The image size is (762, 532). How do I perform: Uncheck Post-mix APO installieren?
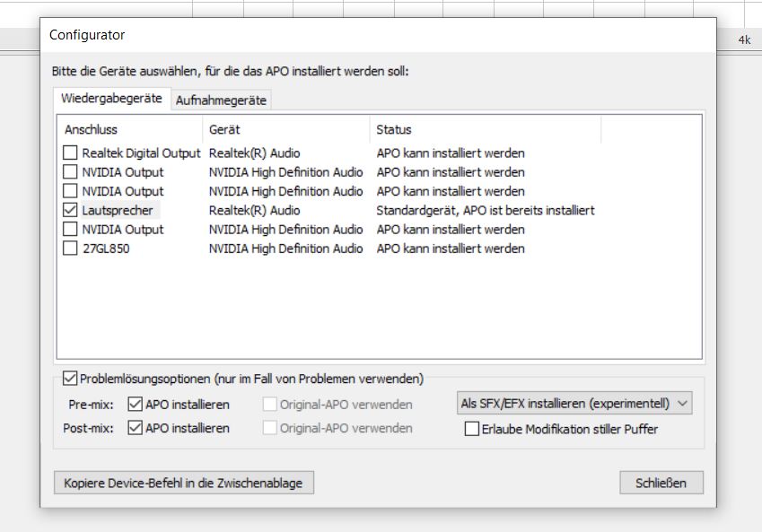tap(135, 428)
